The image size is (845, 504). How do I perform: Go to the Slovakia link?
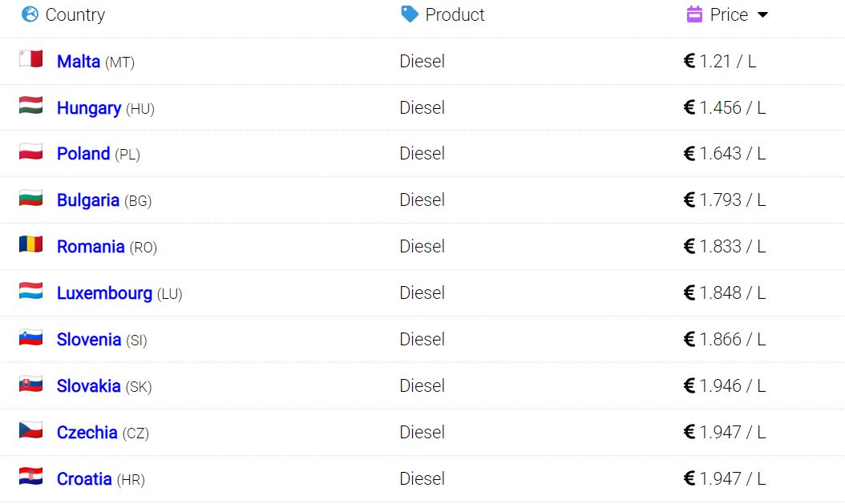tap(88, 385)
